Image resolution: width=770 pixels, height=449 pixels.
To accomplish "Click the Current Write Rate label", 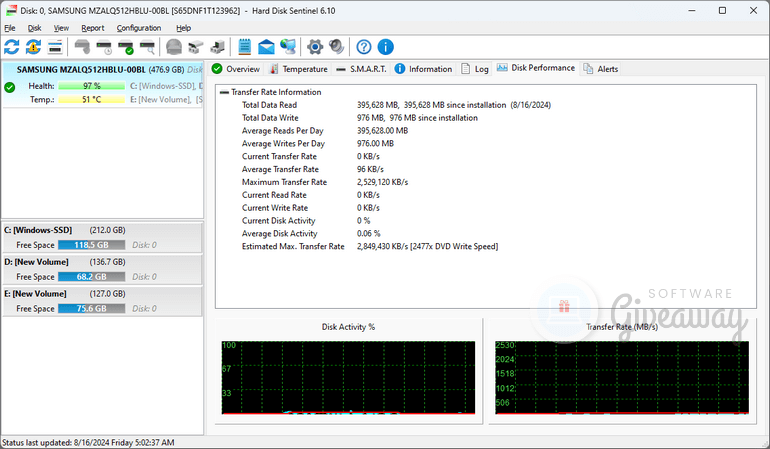I will (275, 208).
